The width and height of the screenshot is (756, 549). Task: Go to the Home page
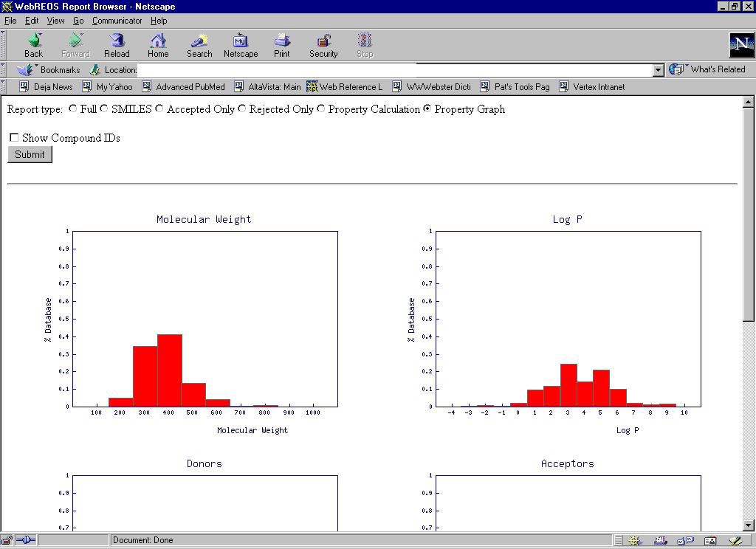click(x=158, y=45)
